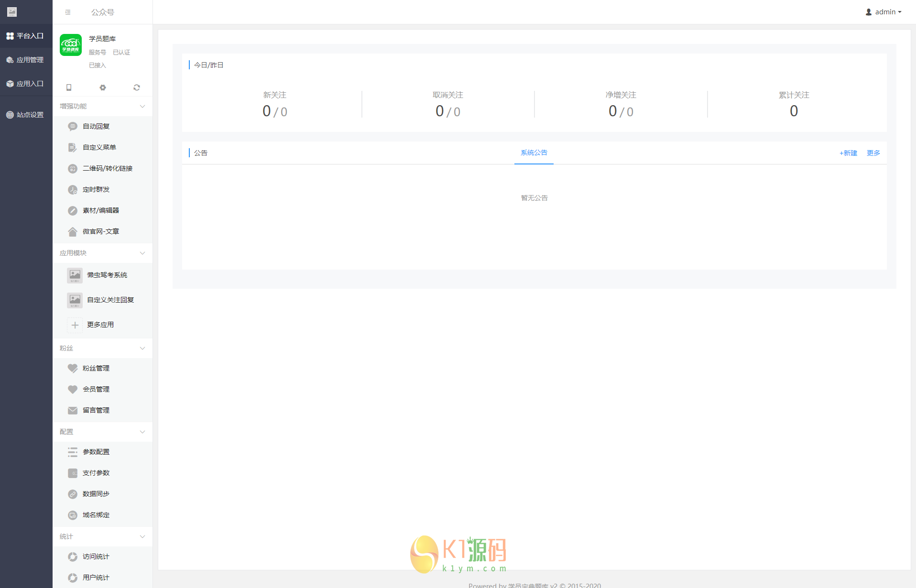This screenshot has height=588, width=916.
Task: Click the 用户统计 chart icon
Action: (73, 578)
